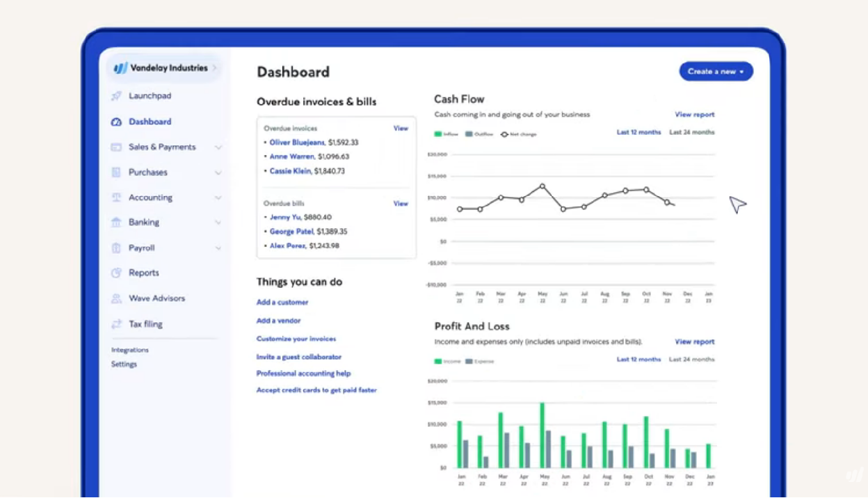
Task: Click the gray Outflow legend swatch
Action: tap(469, 134)
